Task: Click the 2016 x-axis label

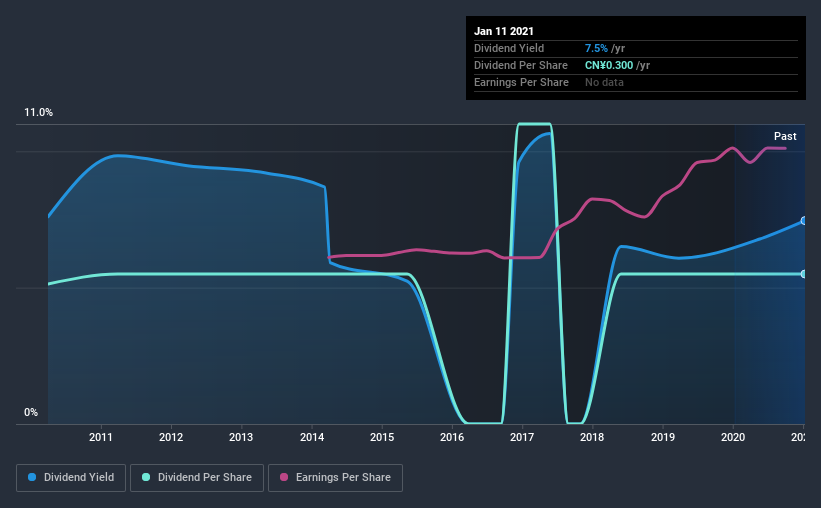Action: [452, 437]
